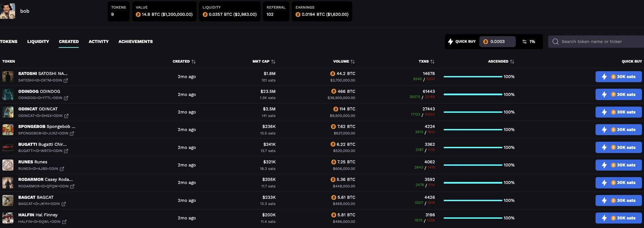Quick buy 30K sats of ODINCAT
The width and height of the screenshot is (644, 228).
[x=618, y=112]
